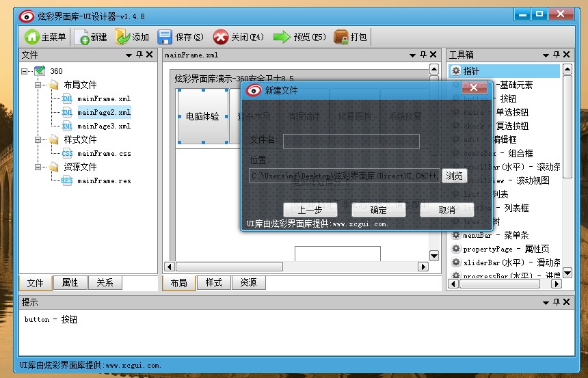Click the 保存 save disk icon
588x378 pixels.
click(x=165, y=37)
